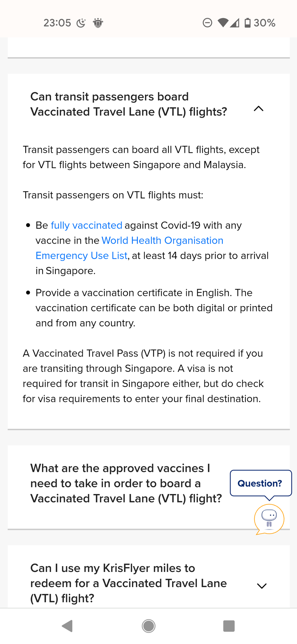The image size is (297, 644).
Task: Expand the KrisFlyer miles VTL question
Action: tap(261, 586)
